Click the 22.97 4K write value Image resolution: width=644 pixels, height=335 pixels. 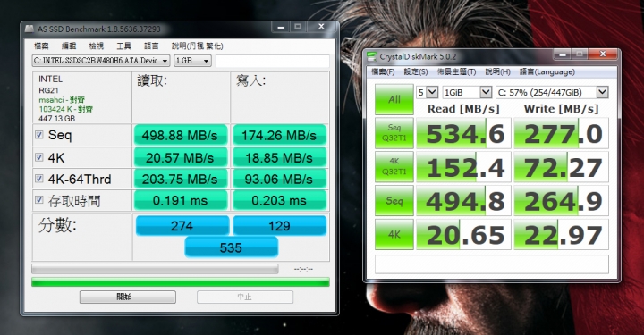pos(561,235)
